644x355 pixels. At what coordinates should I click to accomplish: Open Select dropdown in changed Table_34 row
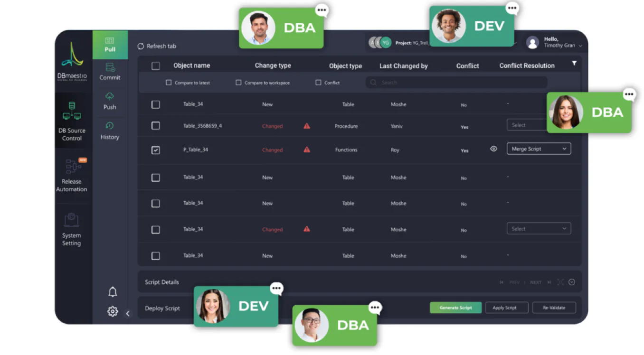(x=539, y=229)
